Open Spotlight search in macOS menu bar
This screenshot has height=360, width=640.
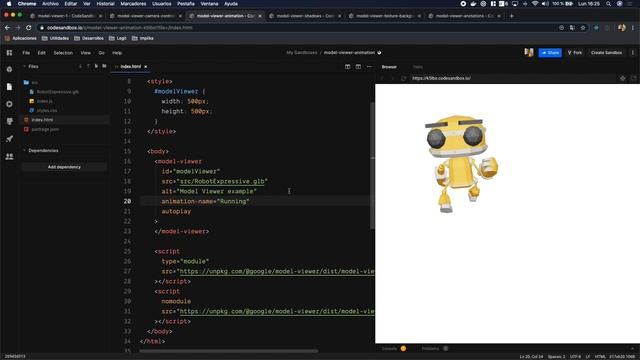[x=608, y=4]
